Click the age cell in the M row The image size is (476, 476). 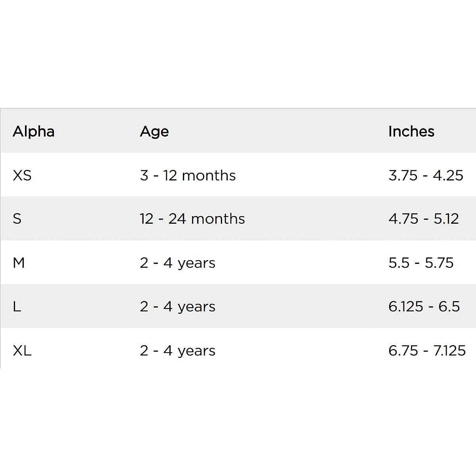(x=177, y=263)
